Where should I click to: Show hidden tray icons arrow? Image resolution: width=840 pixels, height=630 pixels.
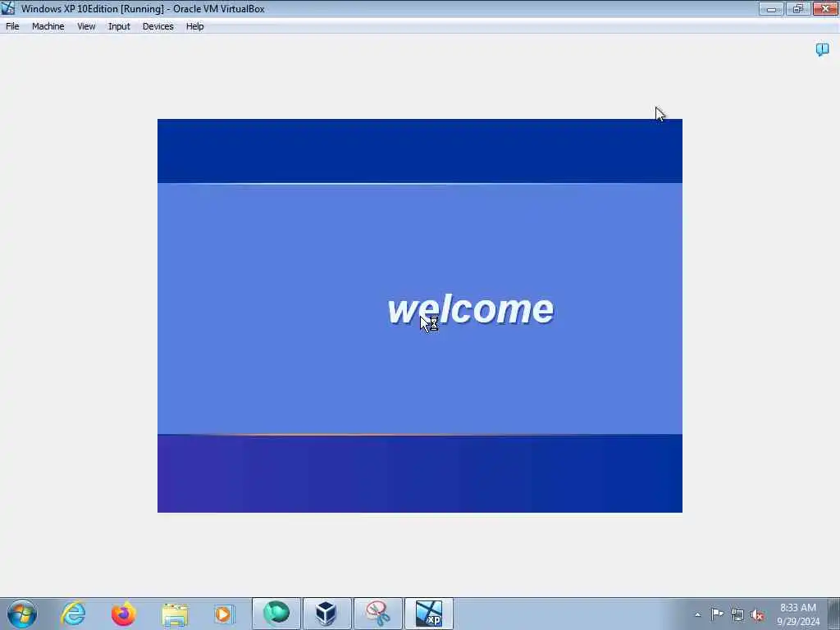(x=697, y=614)
